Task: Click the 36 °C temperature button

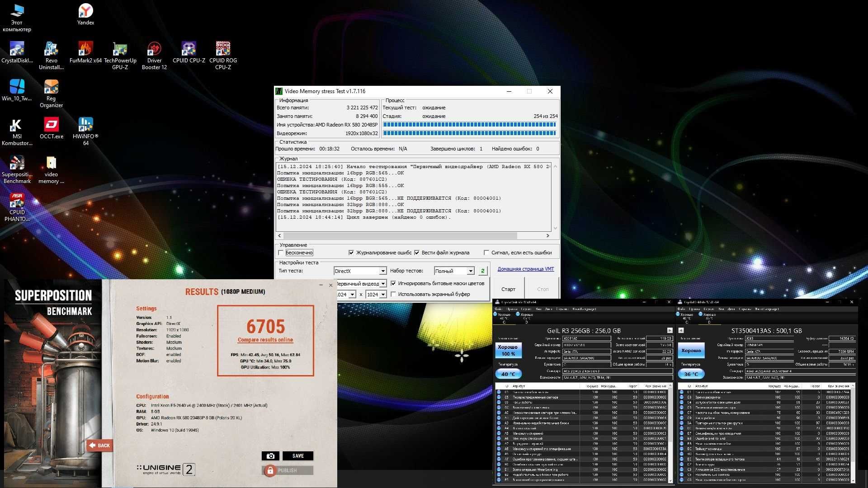Action: [691, 374]
